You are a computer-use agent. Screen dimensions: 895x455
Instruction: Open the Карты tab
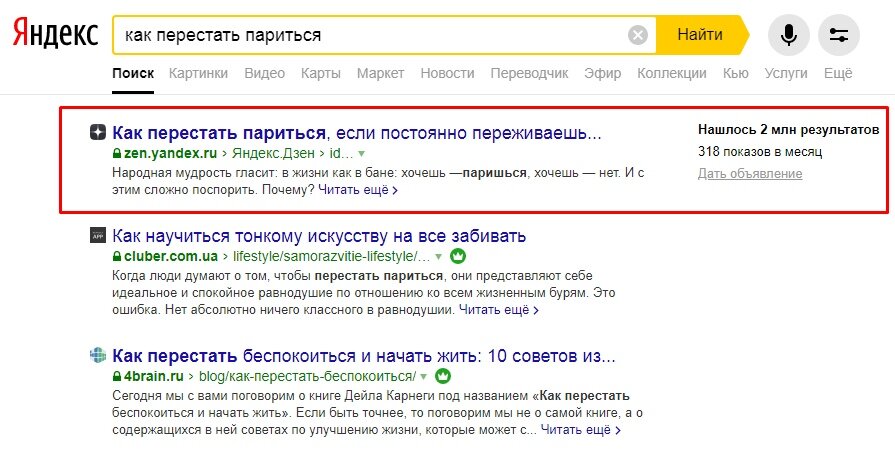click(321, 73)
